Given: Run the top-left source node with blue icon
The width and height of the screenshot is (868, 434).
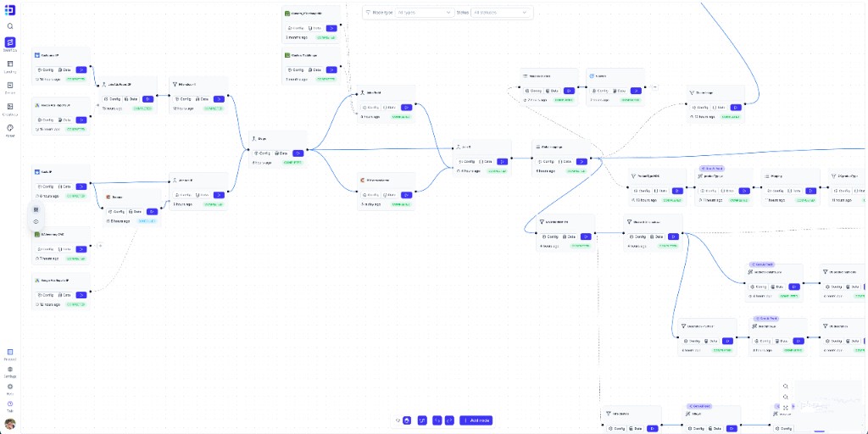Looking at the screenshot, I should (x=81, y=70).
